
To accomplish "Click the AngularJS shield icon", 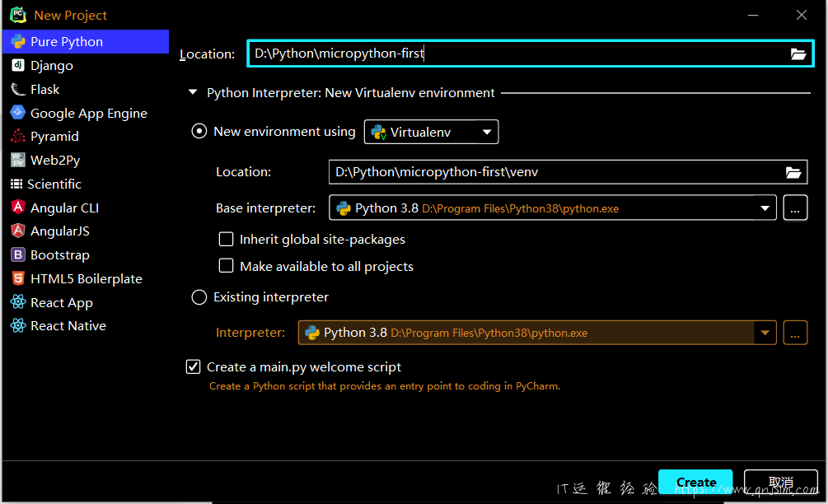I will [x=18, y=231].
